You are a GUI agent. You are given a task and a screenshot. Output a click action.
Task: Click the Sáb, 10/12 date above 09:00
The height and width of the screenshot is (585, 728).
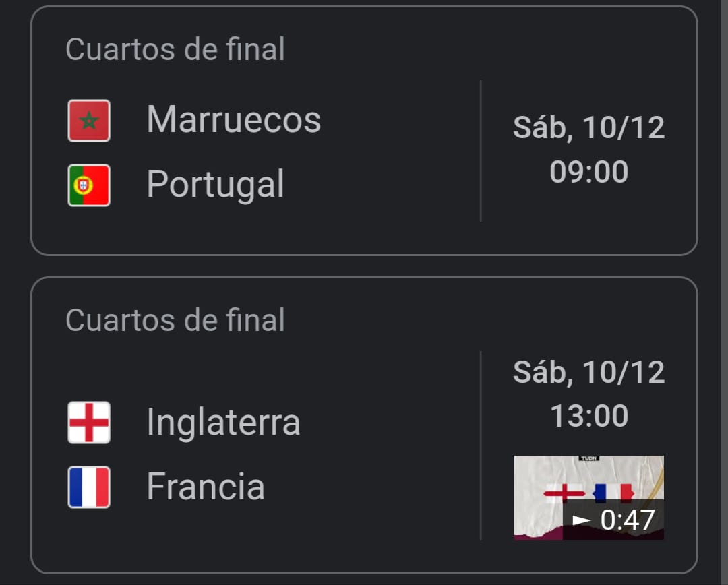coord(588,127)
